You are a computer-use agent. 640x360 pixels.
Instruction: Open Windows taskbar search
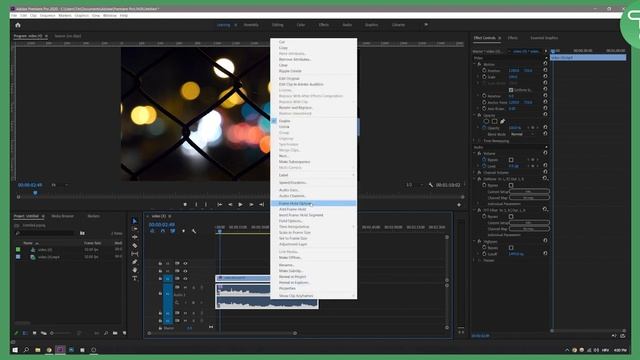27,350
